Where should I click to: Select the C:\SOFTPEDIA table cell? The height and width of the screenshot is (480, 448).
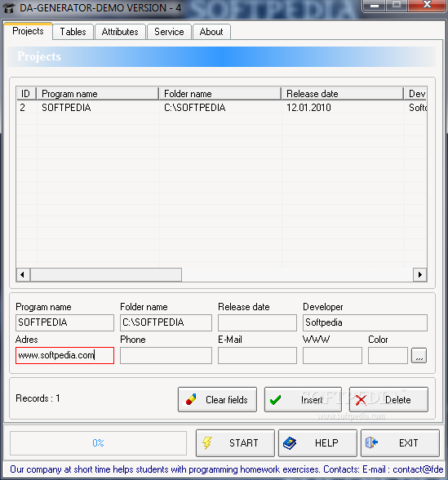click(x=220, y=108)
